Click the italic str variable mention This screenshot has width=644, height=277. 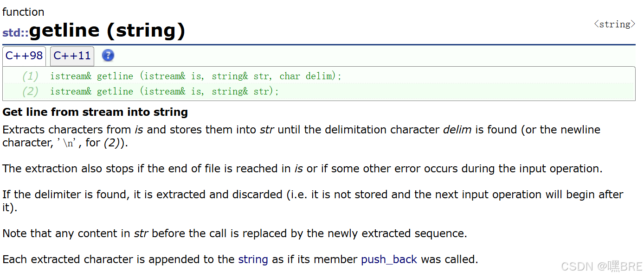(267, 130)
